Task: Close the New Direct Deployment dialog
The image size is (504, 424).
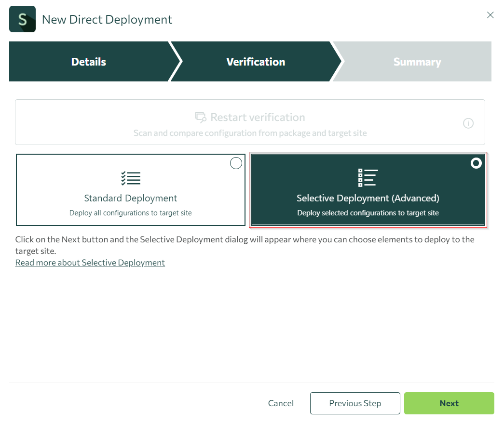Action: tap(490, 15)
